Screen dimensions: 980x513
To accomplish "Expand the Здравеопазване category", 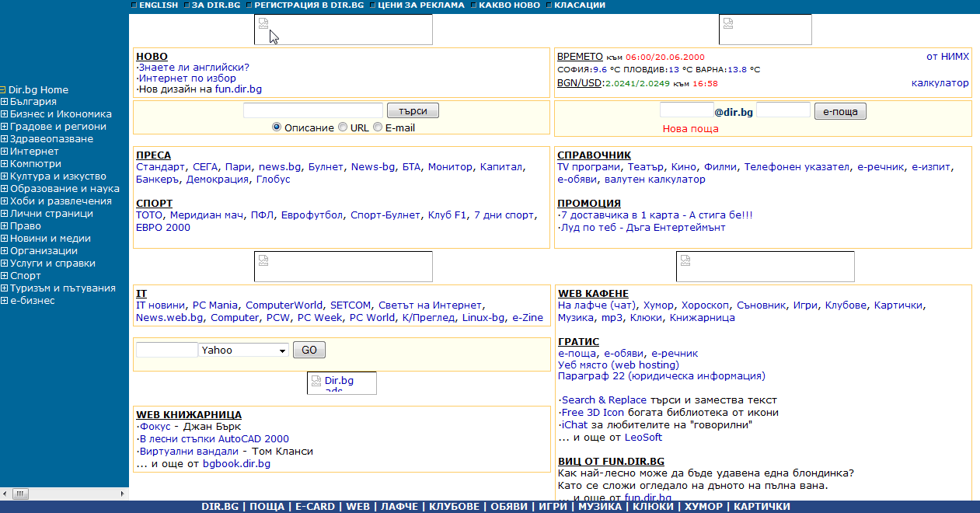I will tap(4, 139).
